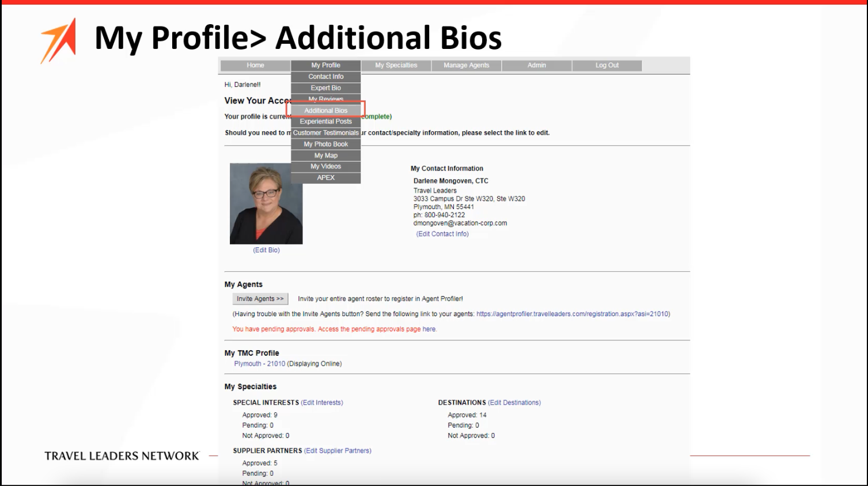Click 'Plymouth, MN 55441' text

444,207
